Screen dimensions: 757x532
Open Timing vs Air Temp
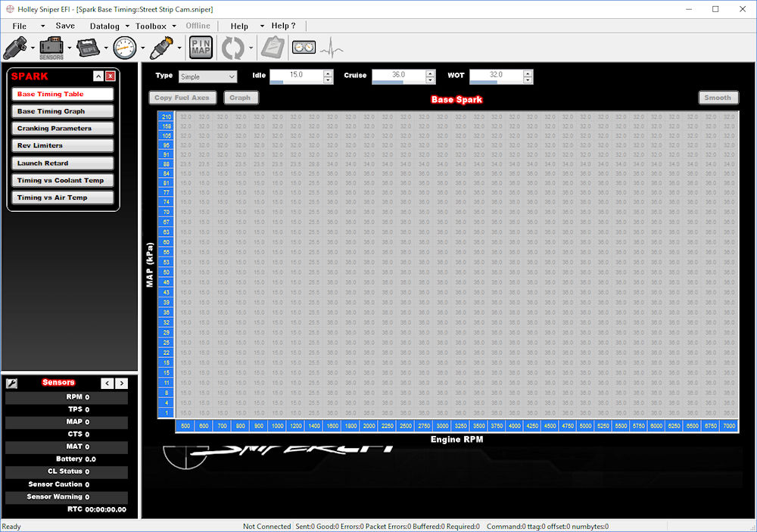coord(63,198)
